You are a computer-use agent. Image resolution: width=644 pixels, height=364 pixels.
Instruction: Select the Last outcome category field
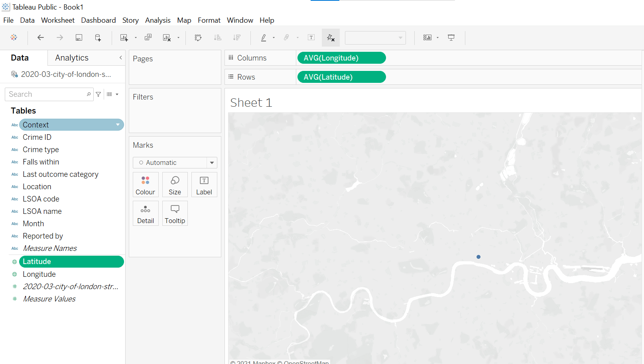pyautogui.click(x=61, y=174)
